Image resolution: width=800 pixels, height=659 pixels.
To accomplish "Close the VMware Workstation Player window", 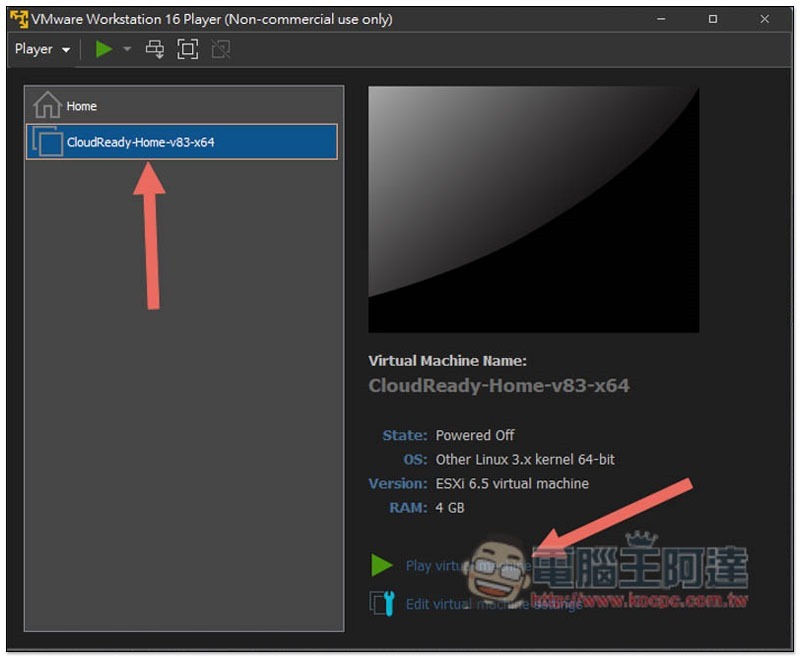I will point(764,19).
